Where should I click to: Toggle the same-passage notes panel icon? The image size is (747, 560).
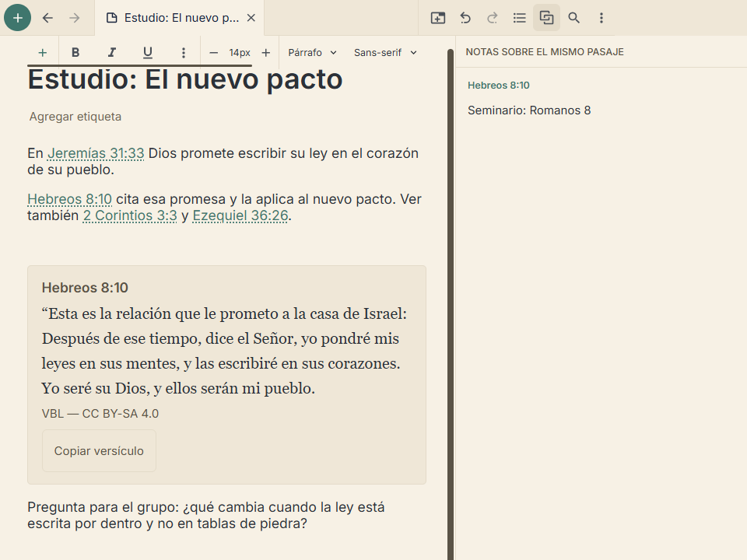(546, 18)
